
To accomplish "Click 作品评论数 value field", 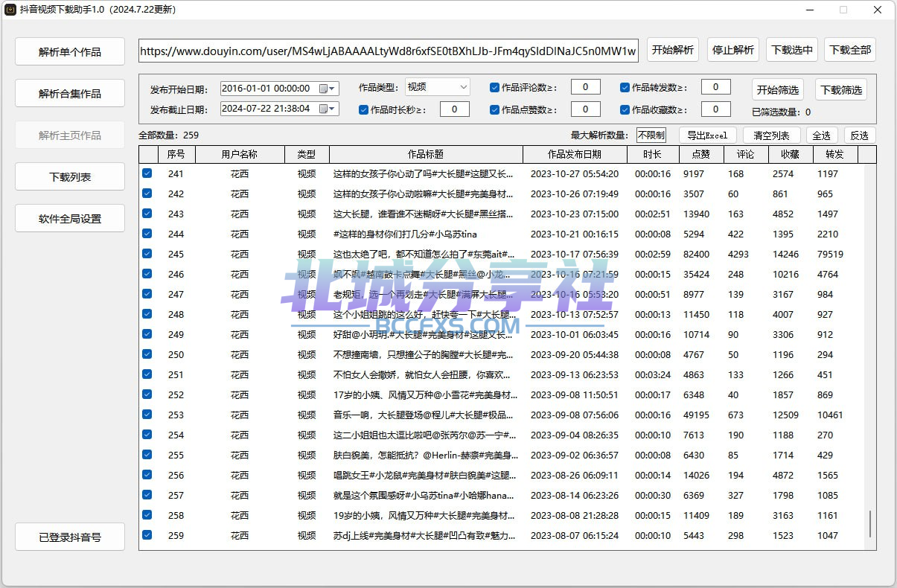I will pyautogui.click(x=586, y=87).
